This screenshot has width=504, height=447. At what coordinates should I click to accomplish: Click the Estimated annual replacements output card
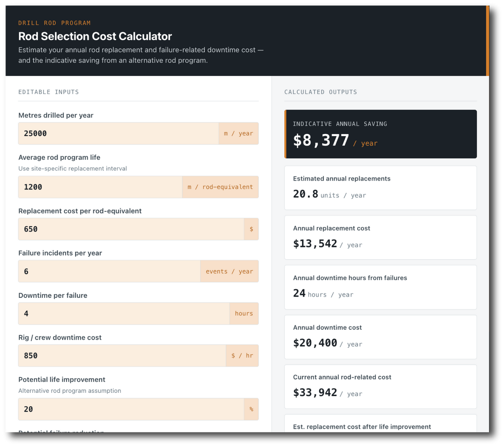click(381, 188)
